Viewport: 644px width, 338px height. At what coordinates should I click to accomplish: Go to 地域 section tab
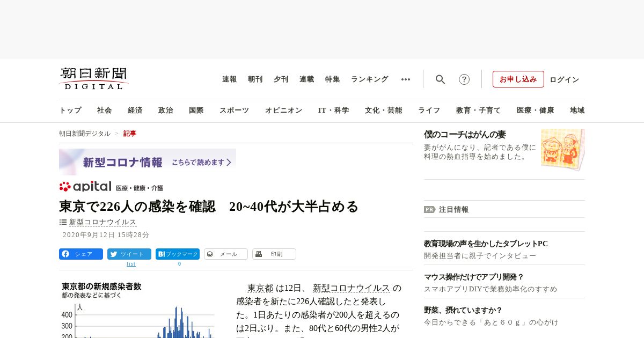point(577,111)
